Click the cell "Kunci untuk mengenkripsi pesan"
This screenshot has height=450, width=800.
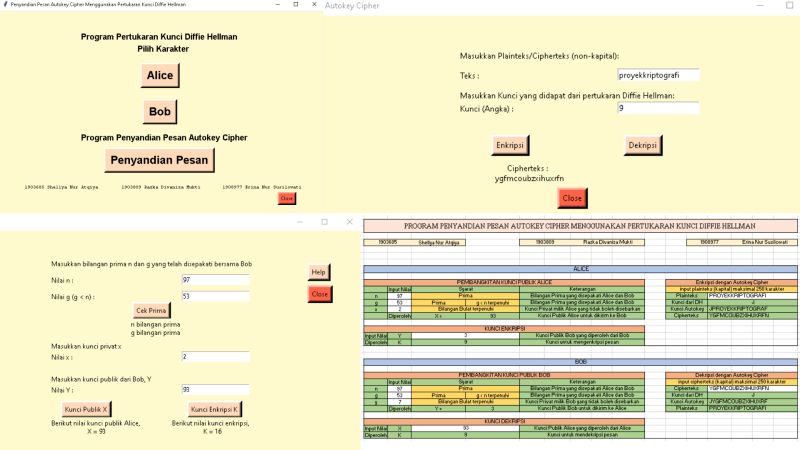point(582,342)
